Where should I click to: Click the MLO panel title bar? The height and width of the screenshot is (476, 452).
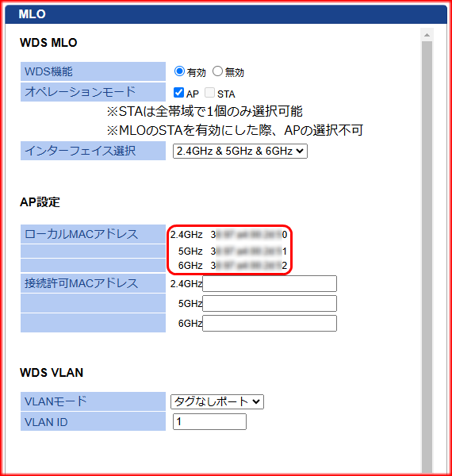226,14
